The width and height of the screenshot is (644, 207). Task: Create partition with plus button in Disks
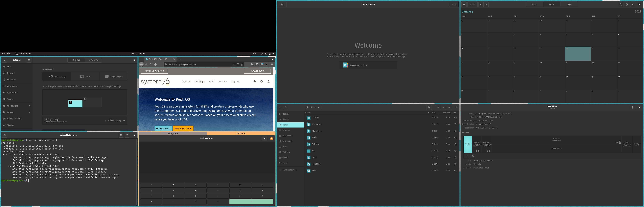click(x=467, y=156)
